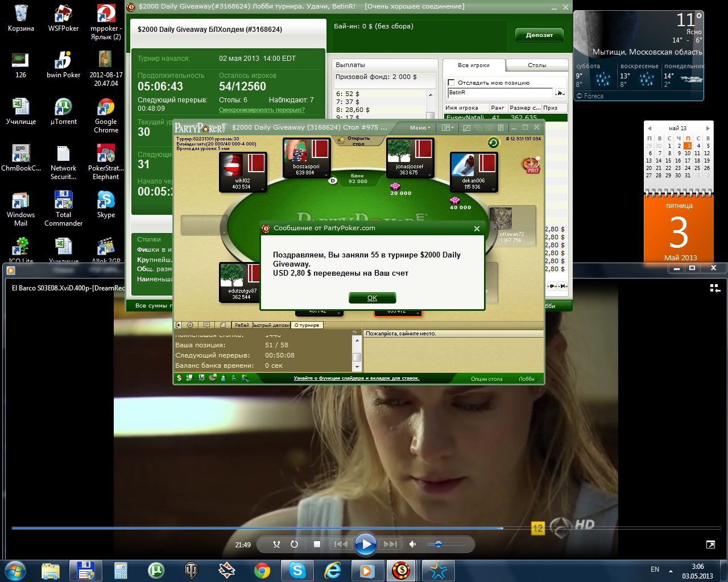Open the chat bubble icon below table
728x582 pixels.
[x=206, y=325]
